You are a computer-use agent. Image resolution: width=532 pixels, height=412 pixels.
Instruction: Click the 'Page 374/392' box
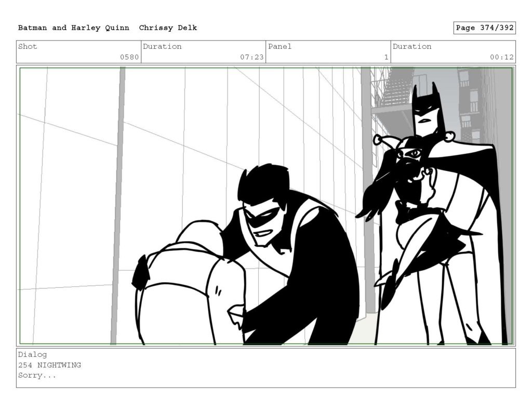tap(485, 28)
